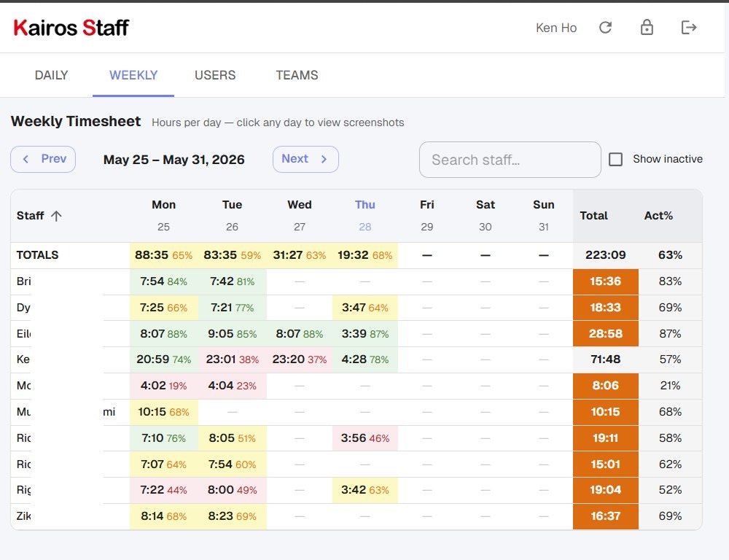
Task: Open Thursday cell 3:56 46%
Action: click(365, 438)
